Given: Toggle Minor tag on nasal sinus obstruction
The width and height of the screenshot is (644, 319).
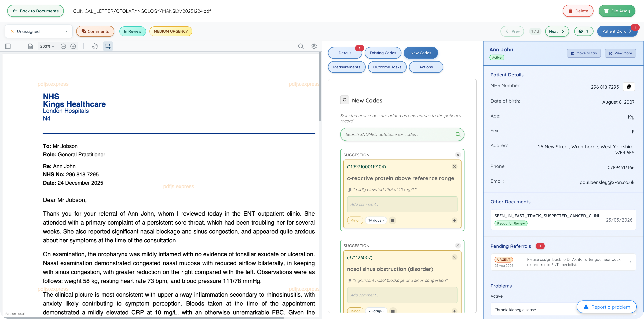Looking at the screenshot, I should point(355,310).
